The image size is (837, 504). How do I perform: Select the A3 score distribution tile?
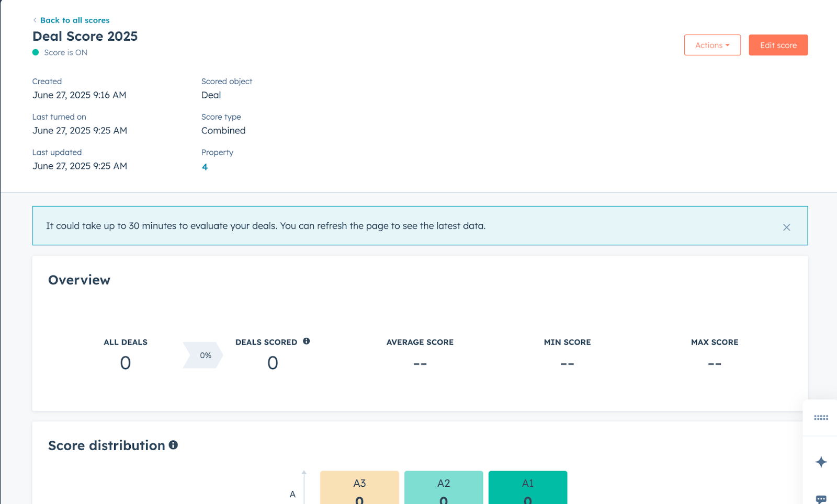tap(359, 488)
